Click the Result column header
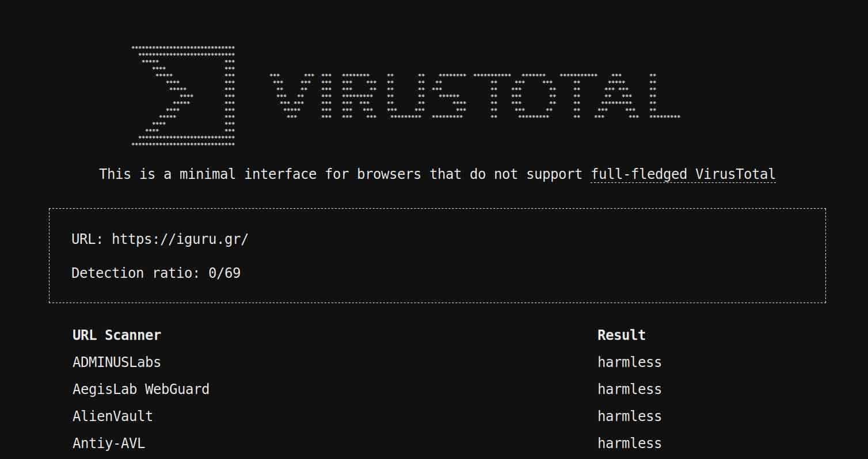868x459 pixels. point(622,335)
